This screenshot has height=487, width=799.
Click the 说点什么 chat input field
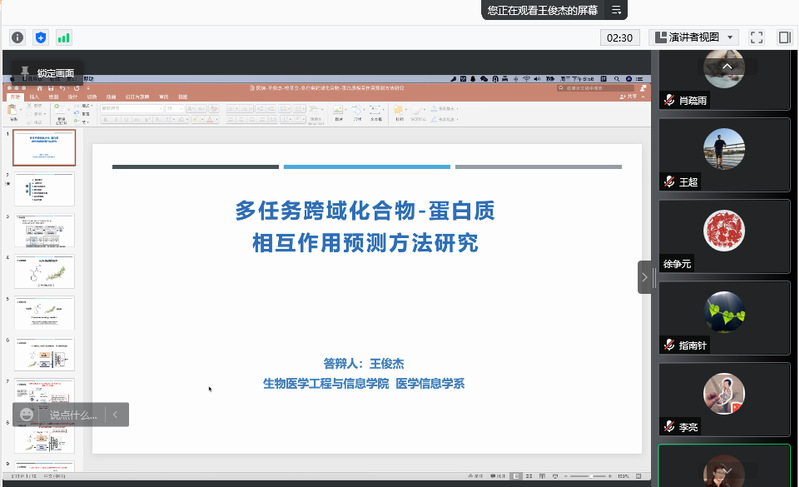[73, 414]
